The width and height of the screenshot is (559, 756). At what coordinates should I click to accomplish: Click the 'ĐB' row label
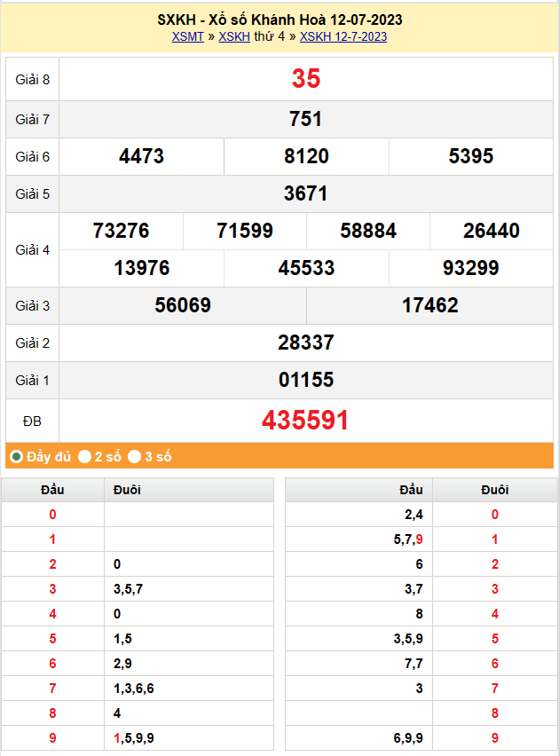pyautogui.click(x=32, y=421)
